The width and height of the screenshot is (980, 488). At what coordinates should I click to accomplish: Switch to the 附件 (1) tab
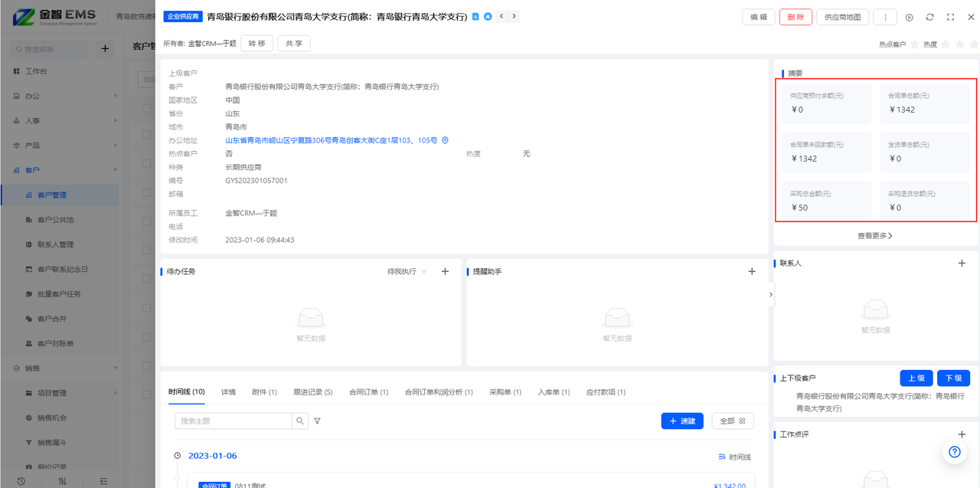[x=264, y=392]
